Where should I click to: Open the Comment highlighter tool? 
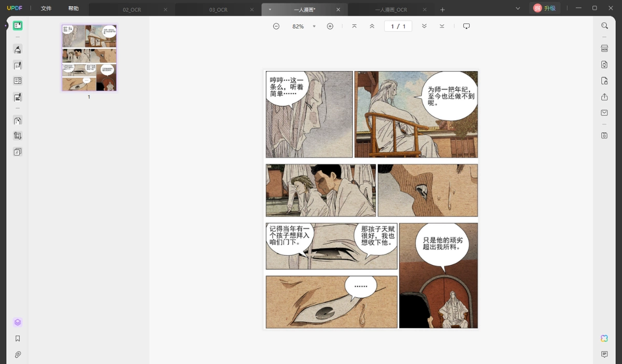click(18, 50)
